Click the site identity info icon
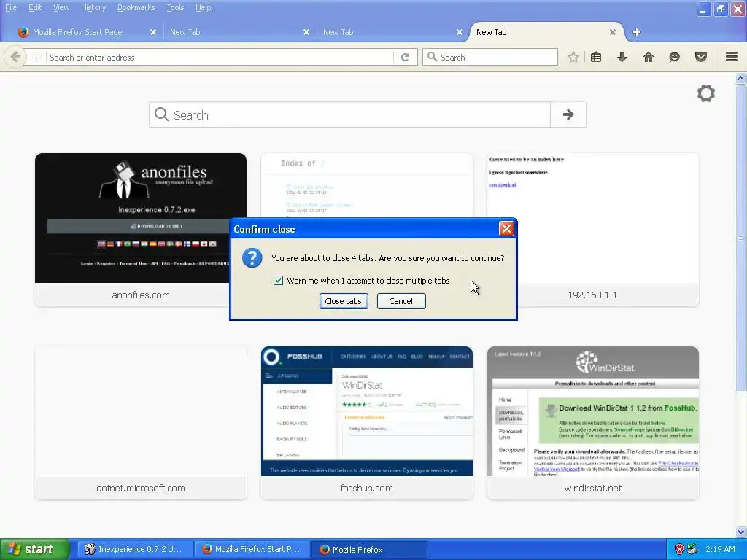This screenshot has height=560, width=747. [36, 57]
